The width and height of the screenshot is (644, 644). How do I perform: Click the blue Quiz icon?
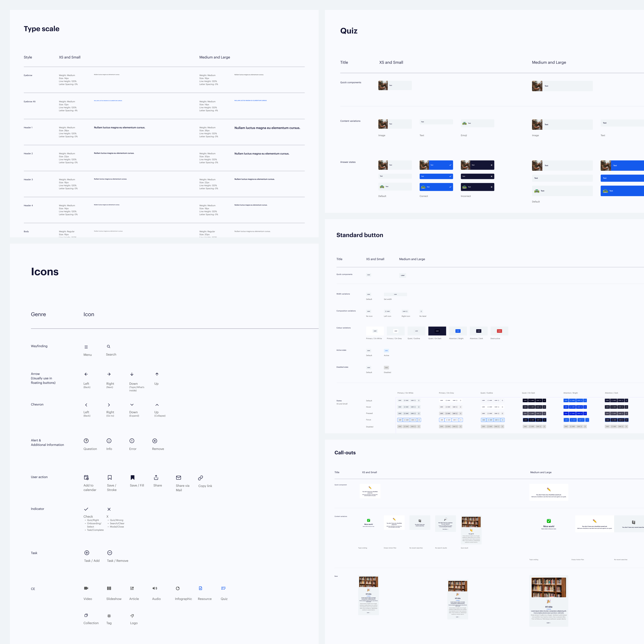[x=223, y=588]
